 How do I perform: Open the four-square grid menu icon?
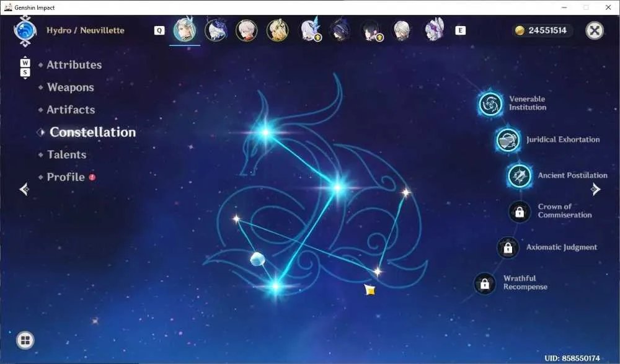(25, 340)
